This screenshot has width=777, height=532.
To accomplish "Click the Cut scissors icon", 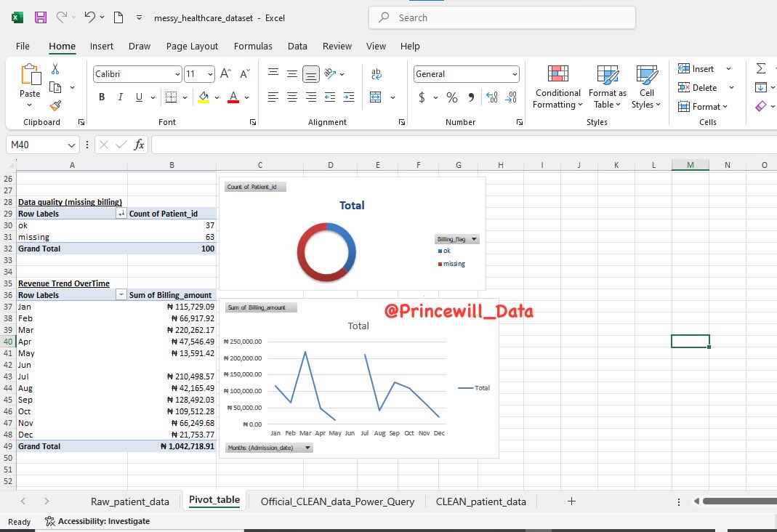I will pyautogui.click(x=55, y=69).
